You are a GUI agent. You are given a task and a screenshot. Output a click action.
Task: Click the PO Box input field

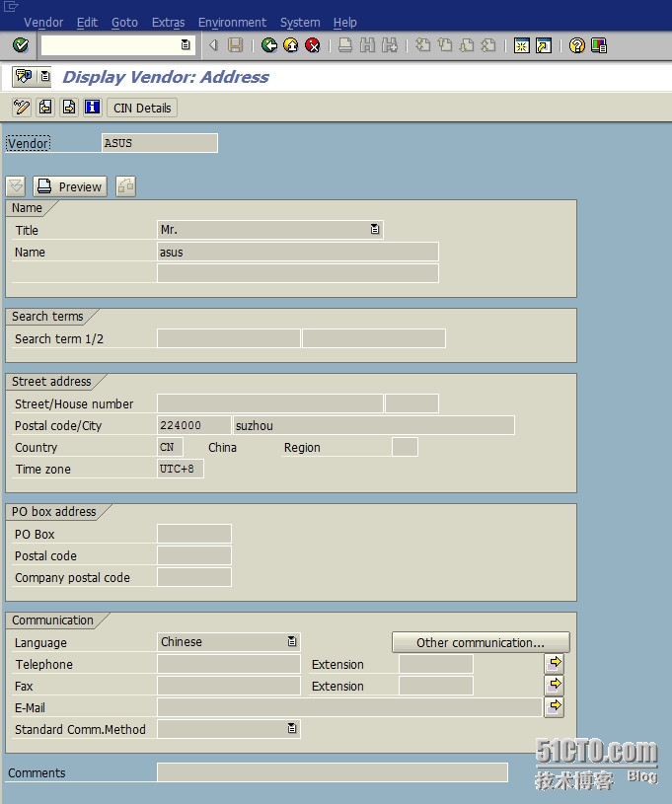pos(194,534)
